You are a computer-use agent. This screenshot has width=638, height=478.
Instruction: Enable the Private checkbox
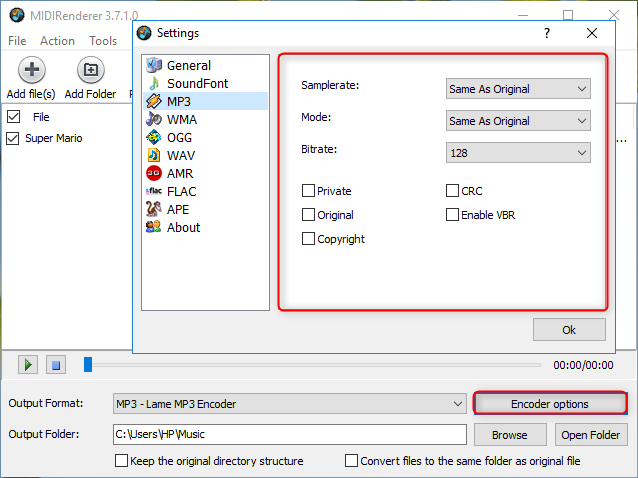click(308, 191)
